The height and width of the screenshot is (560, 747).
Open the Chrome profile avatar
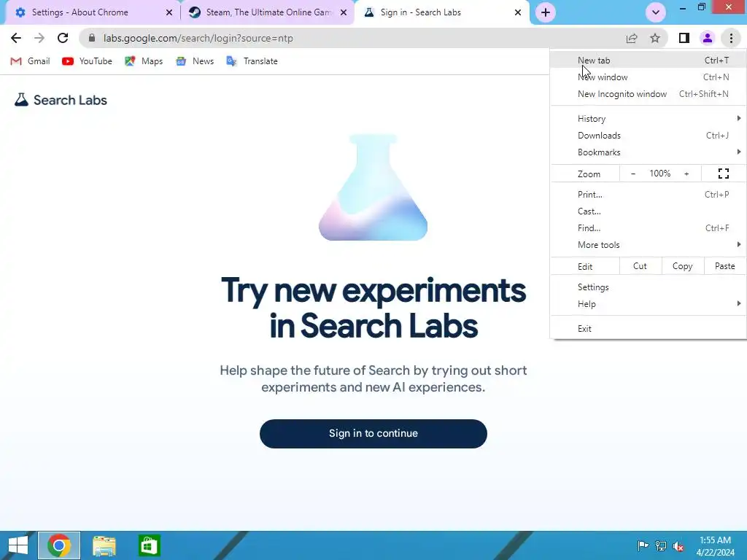coord(708,38)
